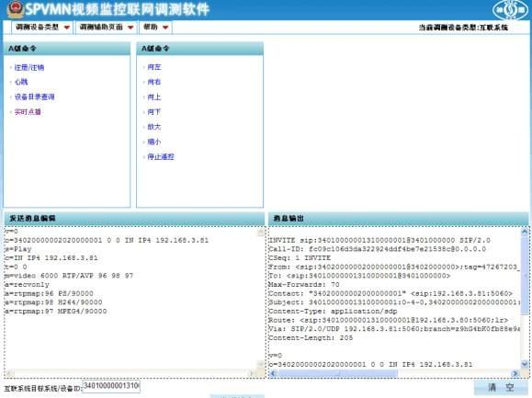The image size is (532, 398).
Task: Click the 缩小 zoom-out link
Action: (154, 142)
